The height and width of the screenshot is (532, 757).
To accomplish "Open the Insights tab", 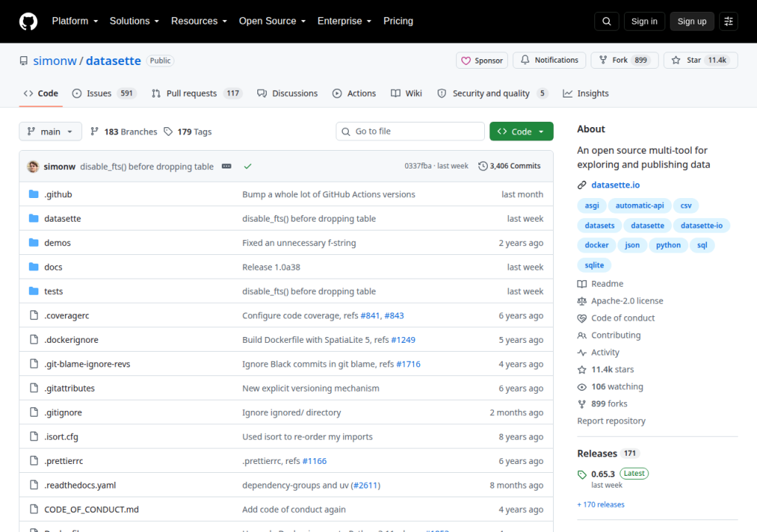I will tap(585, 93).
